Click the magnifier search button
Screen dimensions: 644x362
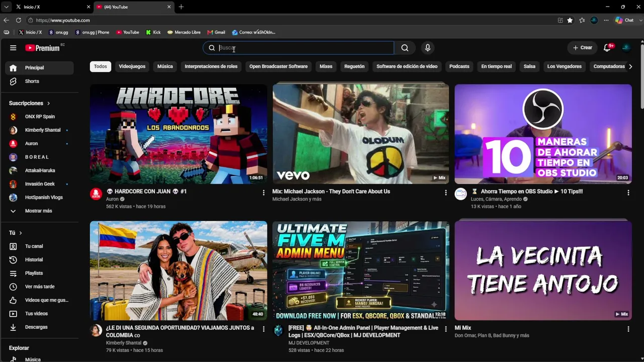405,48
